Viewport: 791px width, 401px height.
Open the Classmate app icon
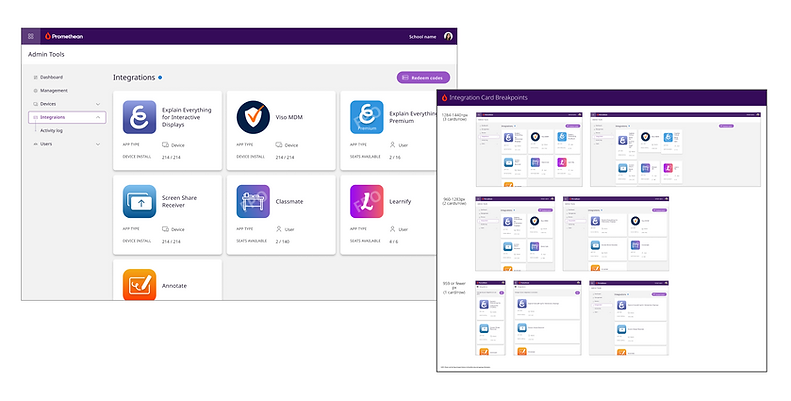[x=253, y=201]
